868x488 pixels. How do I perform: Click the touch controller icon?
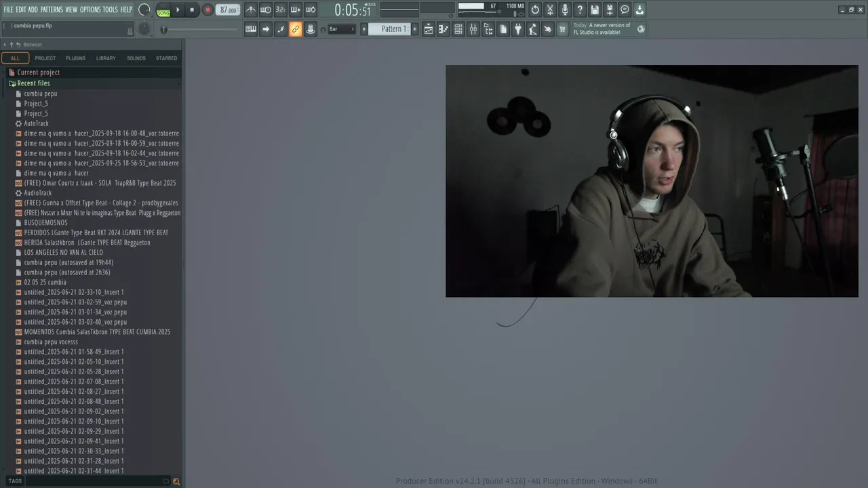[548, 29]
